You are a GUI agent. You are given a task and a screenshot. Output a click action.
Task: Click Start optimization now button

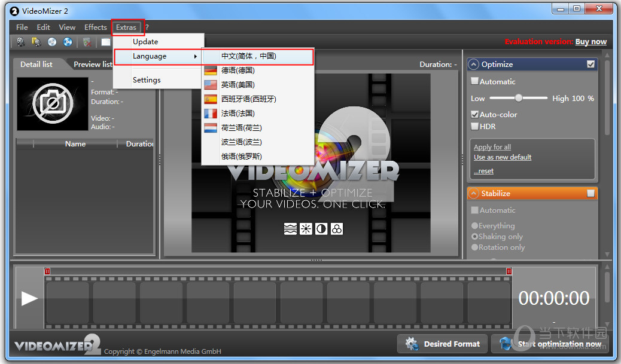[x=552, y=344]
